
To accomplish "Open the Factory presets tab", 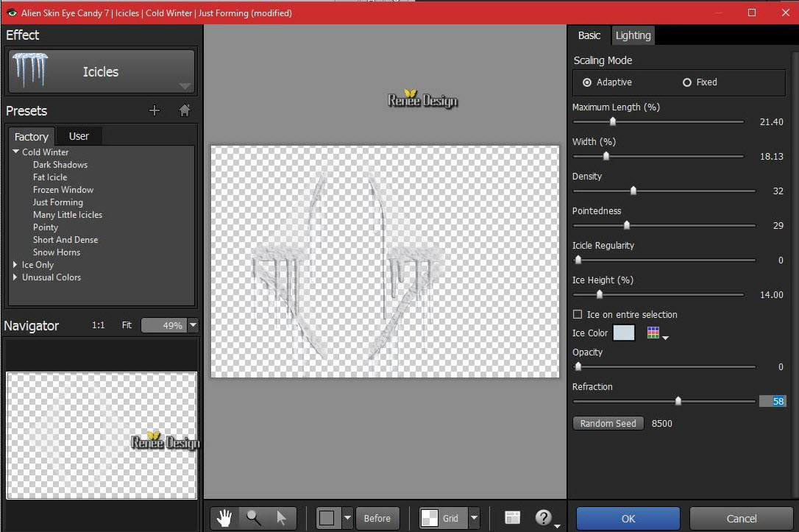I will (32, 137).
